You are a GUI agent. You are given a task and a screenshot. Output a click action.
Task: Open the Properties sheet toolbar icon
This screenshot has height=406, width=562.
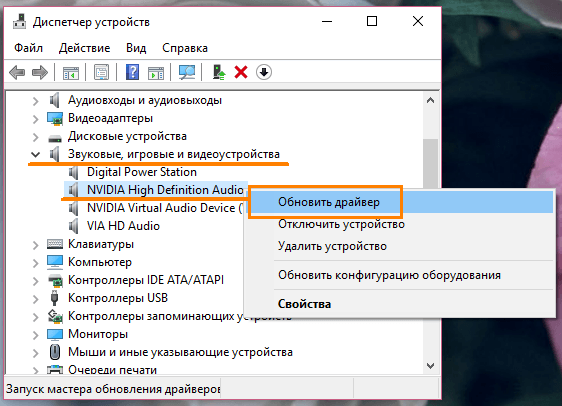point(101,72)
